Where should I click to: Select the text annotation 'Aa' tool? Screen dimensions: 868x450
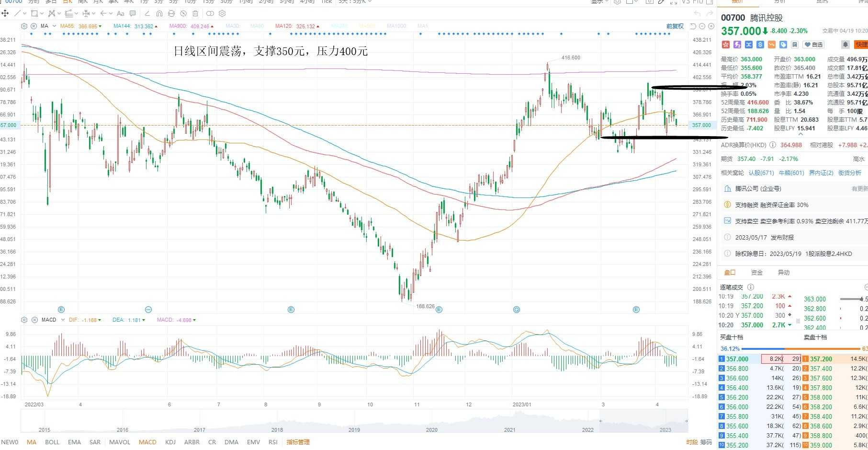[120, 13]
